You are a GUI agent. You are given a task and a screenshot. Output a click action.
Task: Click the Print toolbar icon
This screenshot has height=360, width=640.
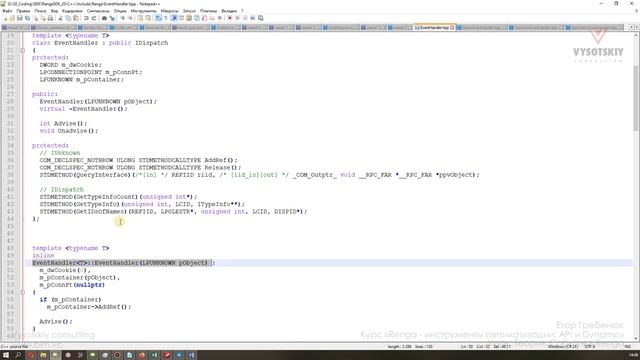point(51,18)
